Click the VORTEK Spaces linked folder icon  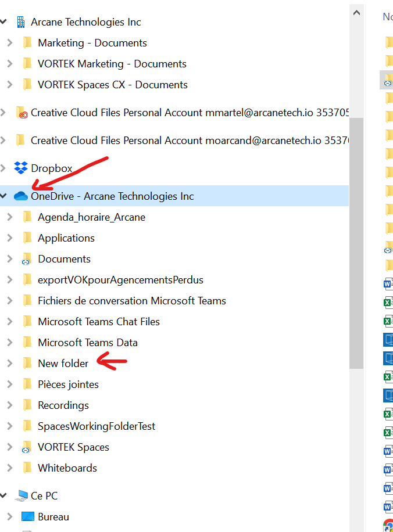tap(27, 447)
